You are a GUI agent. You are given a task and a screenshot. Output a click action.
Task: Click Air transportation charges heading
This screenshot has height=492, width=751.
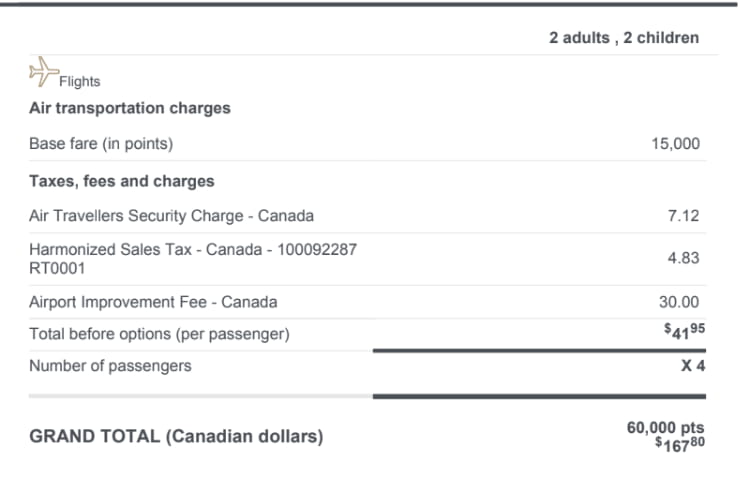[x=130, y=108]
